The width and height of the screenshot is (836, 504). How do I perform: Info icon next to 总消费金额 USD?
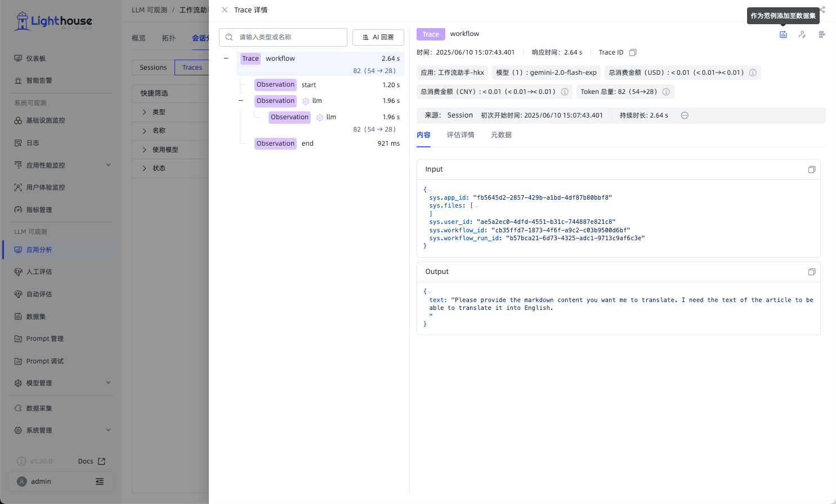pyautogui.click(x=753, y=73)
